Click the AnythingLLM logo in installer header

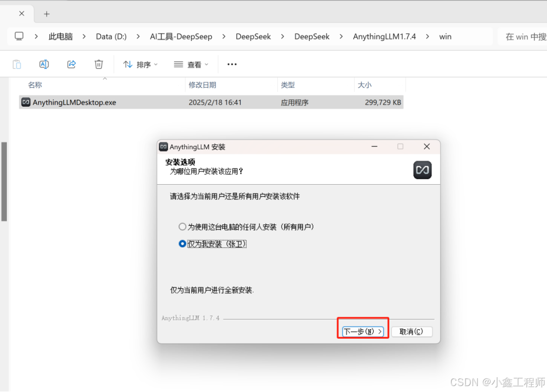[422, 170]
